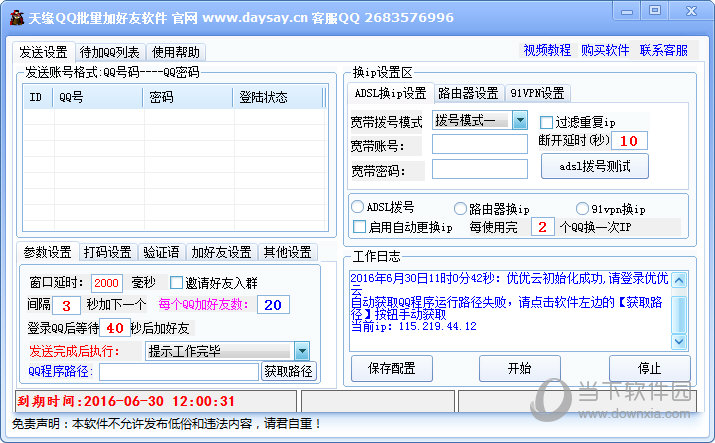Click the 停止 button

650,368
